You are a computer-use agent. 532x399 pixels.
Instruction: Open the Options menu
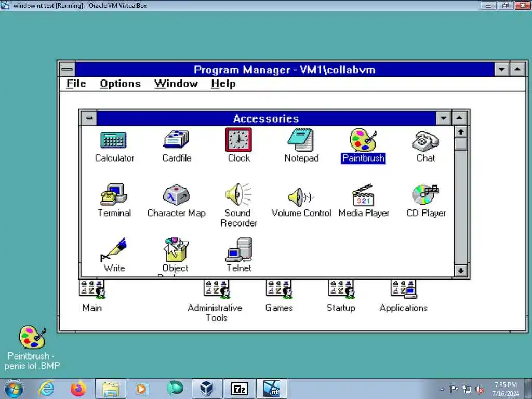pyautogui.click(x=120, y=84)
